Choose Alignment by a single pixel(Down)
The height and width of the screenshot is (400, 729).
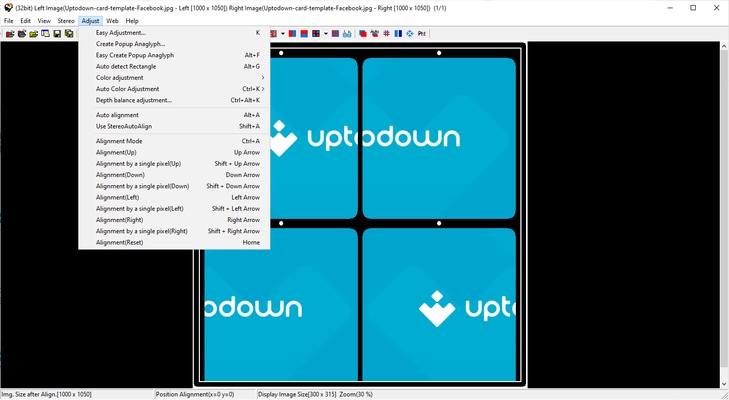(174, 186)
